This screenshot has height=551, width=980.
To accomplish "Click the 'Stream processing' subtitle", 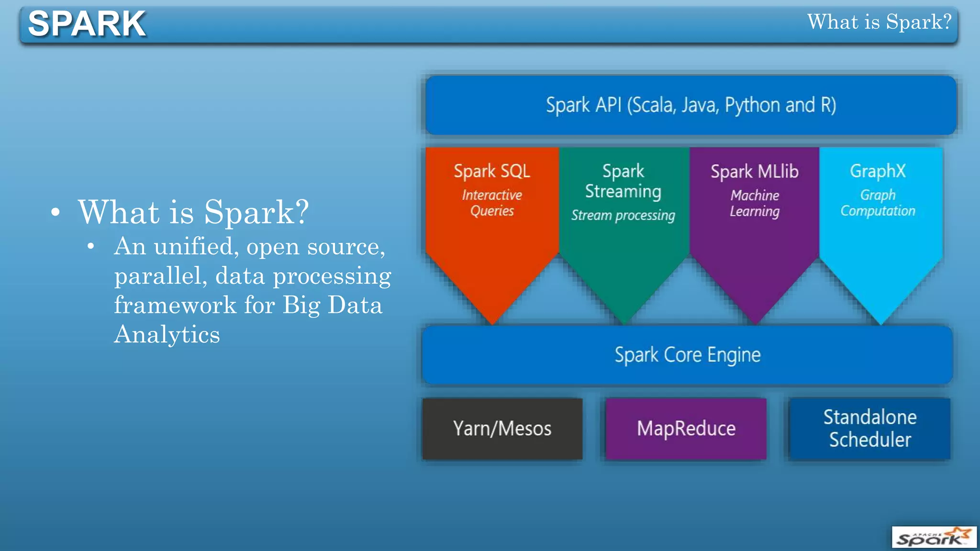I will 623,216.
